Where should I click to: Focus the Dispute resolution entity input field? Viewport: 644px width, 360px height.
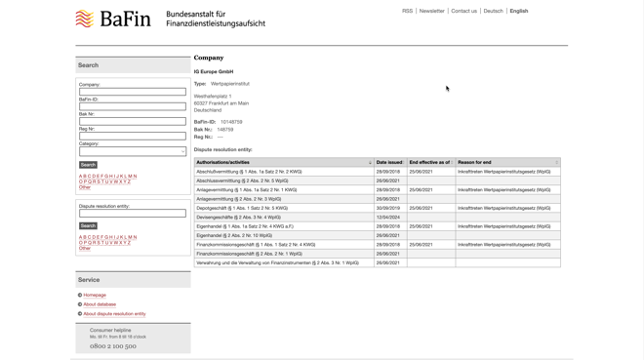tap(133, 213)
